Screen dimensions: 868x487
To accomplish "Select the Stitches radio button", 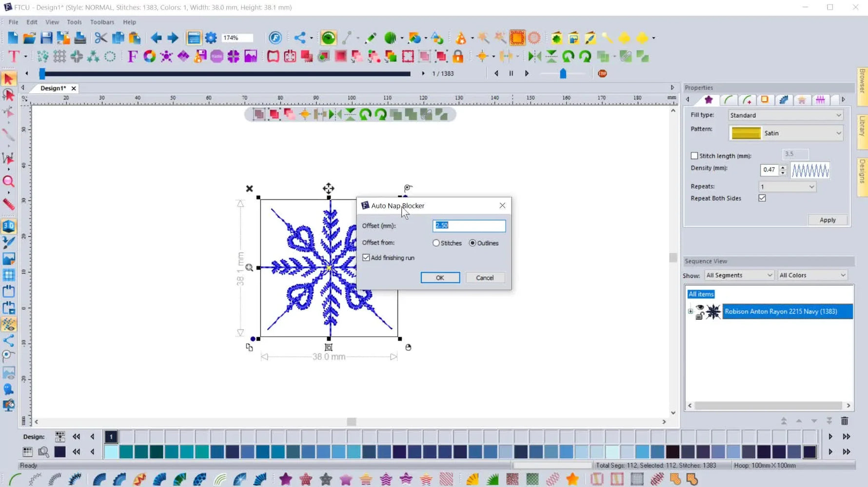I will [x=435, y=243].
